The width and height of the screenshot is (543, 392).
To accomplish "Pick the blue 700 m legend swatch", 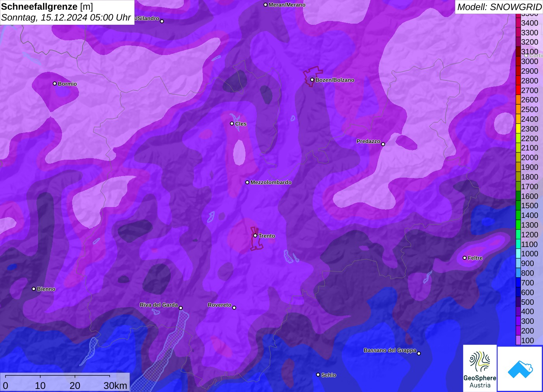I will click(x=518, y=283).
